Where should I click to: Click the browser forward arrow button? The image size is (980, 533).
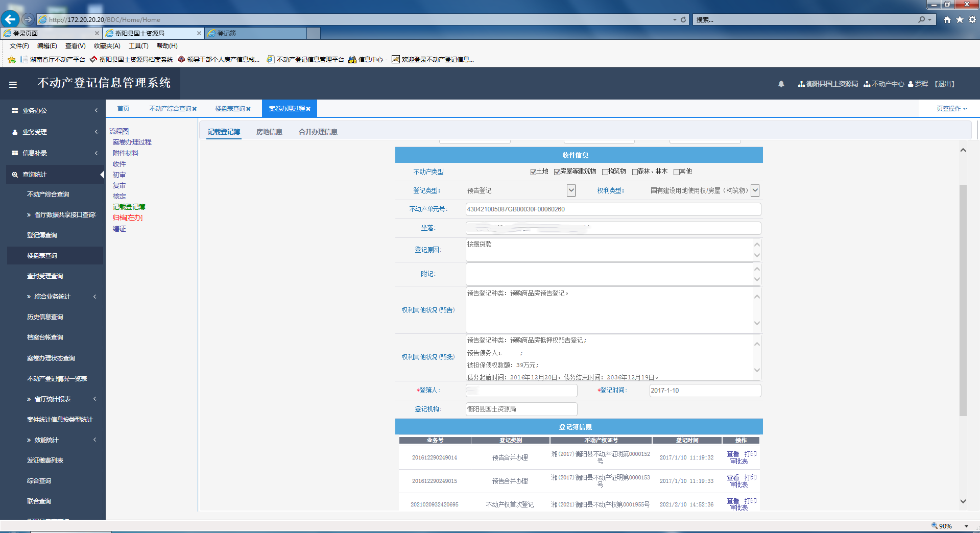coord(28,19)
